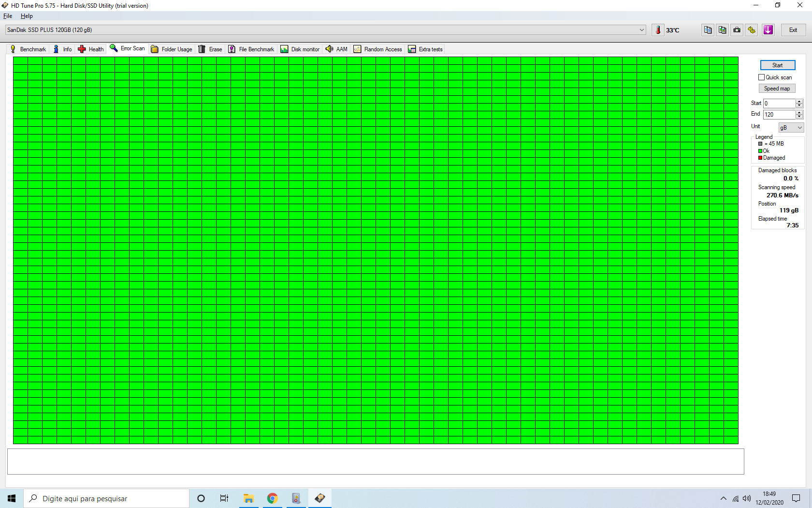Click the archive app taskbar icon
This screenshot has height=508, width=812.
[296, 498]
